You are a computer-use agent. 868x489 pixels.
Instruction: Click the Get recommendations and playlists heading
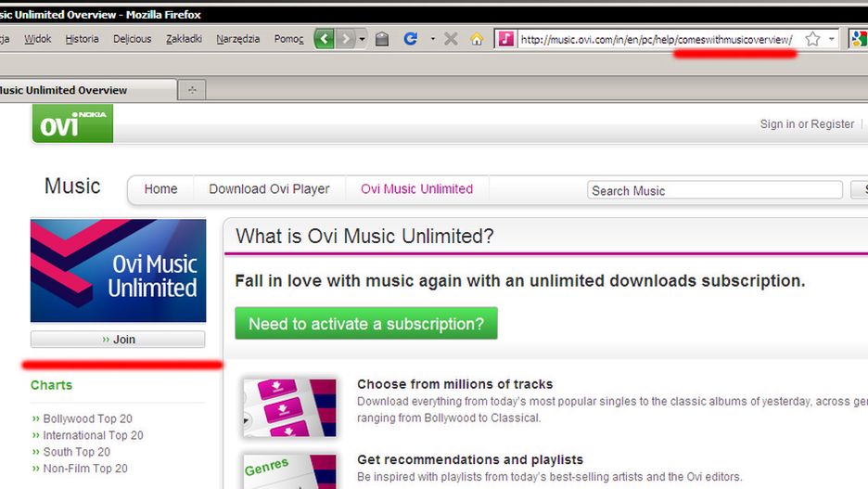click(x=470, y=459)
